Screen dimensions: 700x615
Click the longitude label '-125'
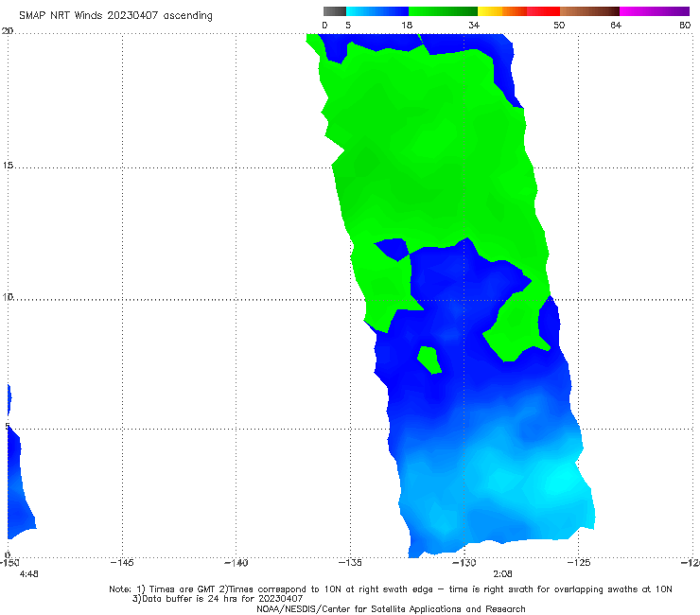[579, 563]
